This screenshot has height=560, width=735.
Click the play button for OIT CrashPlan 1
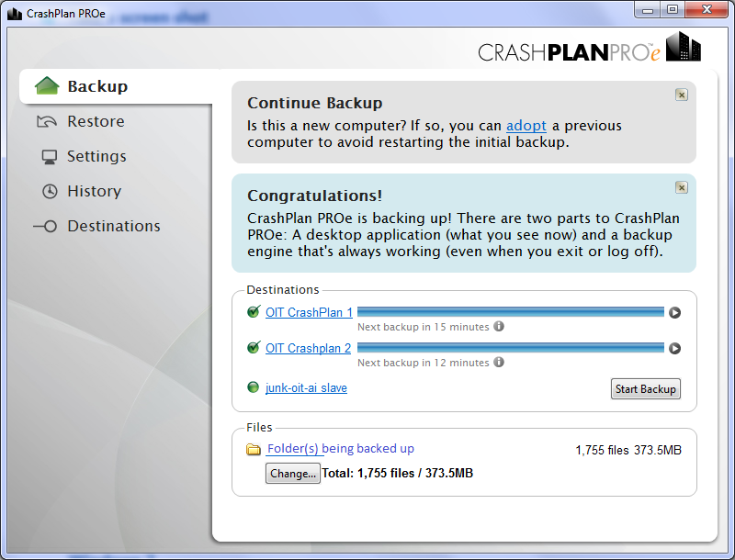coord(674,312)
